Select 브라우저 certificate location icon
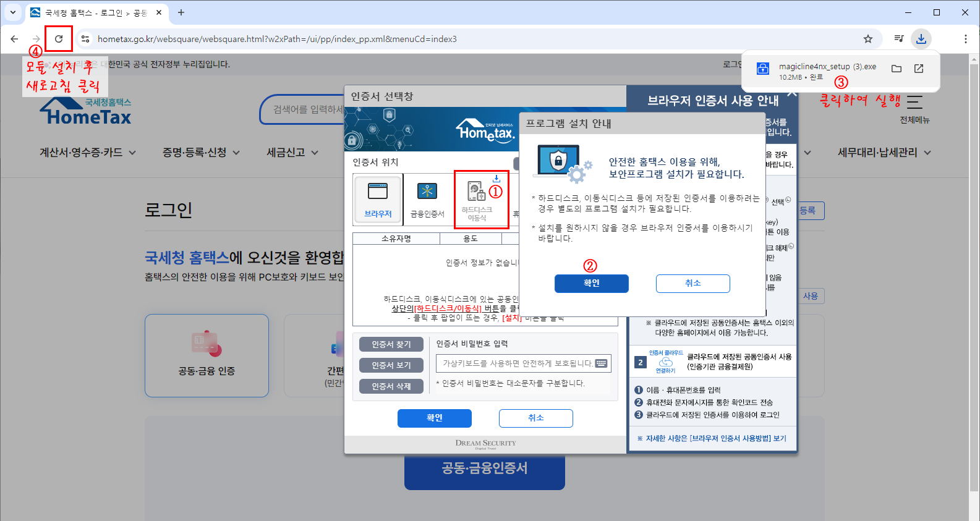 (x=378, y=199)
